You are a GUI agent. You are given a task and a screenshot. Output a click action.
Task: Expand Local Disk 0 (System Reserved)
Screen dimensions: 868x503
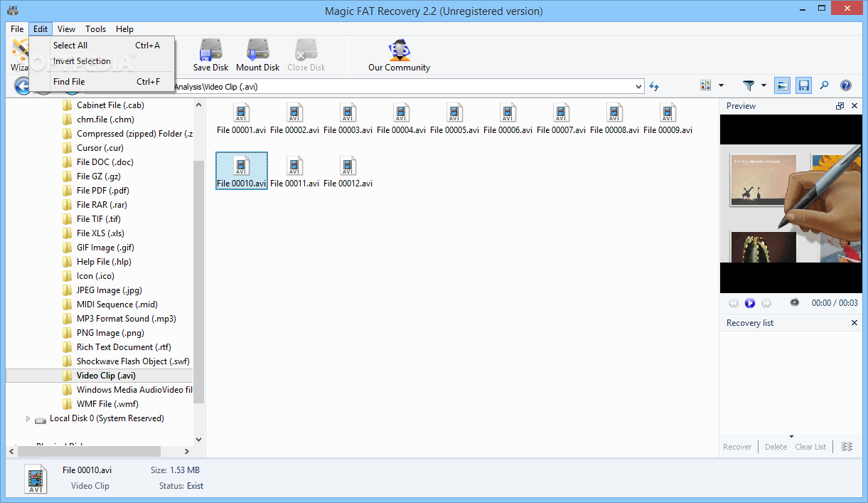28,419
